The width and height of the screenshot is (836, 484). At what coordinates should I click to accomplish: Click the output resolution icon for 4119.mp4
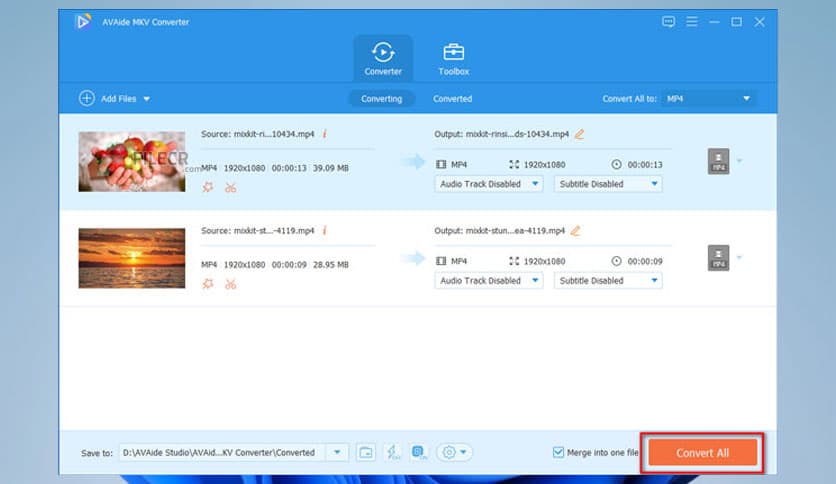tap(514, 261)
